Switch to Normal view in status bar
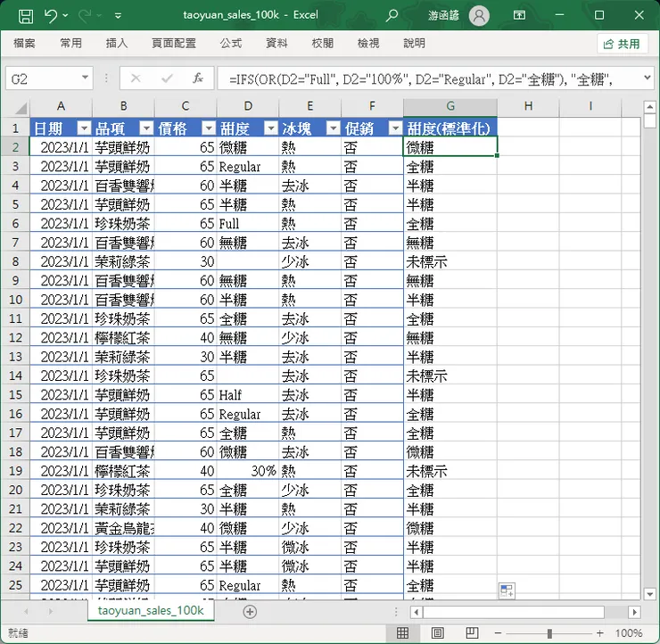The height and width of the screenshot is (644, 660). (x=403, y=633)
